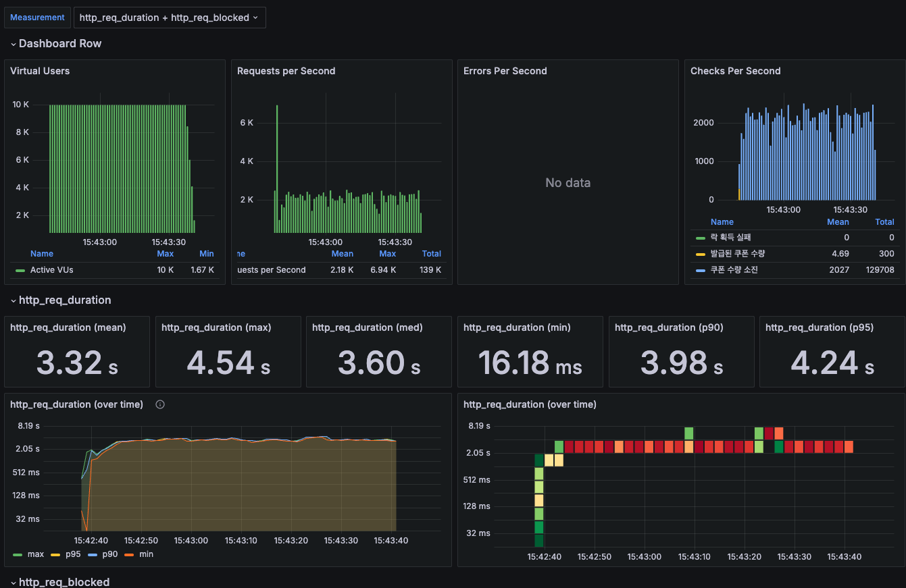Sort Virtual Users legend by Min column

tap(207, 254)
